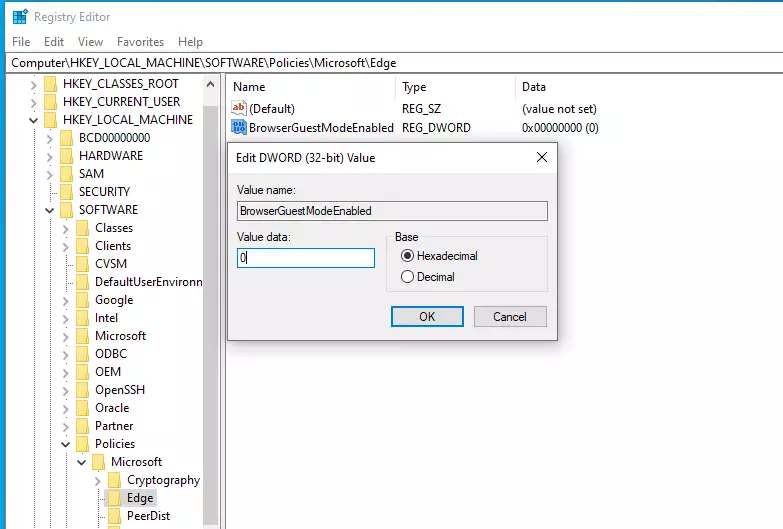This screenshot has height=529, width=783.
Task: Expand the HKEY_CURRENT_USER hive
Action: tap(33, 102)
